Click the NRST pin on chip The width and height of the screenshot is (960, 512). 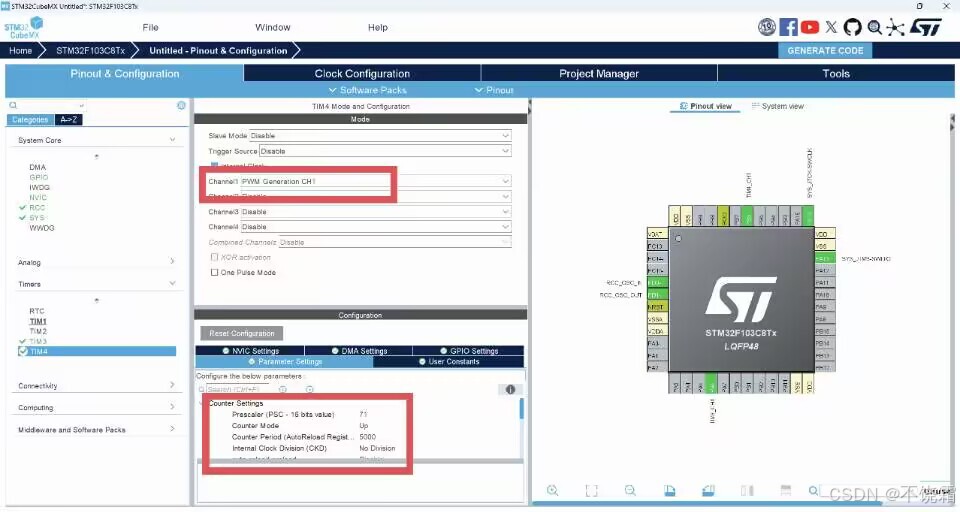pos(658,307)
